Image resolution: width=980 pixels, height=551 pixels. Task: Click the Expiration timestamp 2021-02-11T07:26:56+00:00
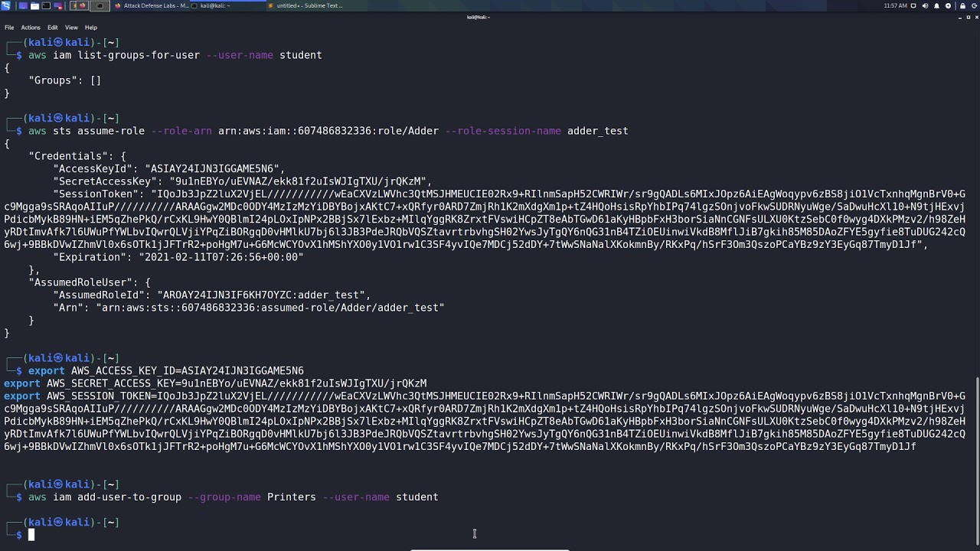tap(220, 257)
